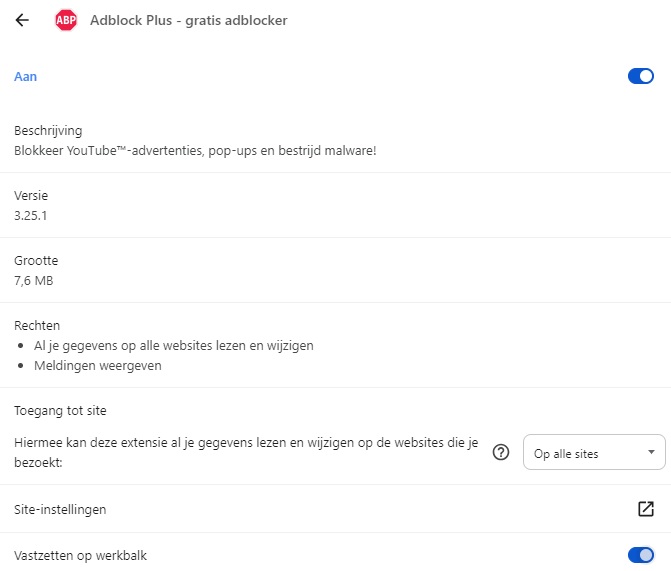Click the "Vastzetten op werkbalk" label
Image resolution: width=671 pixels, height=571 pixels.
tap(80, 555)
